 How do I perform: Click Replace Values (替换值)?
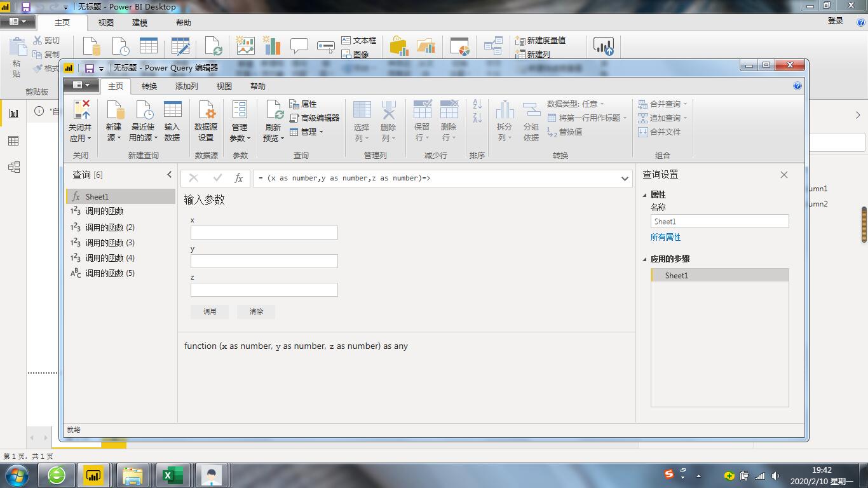tap(564, 132)
